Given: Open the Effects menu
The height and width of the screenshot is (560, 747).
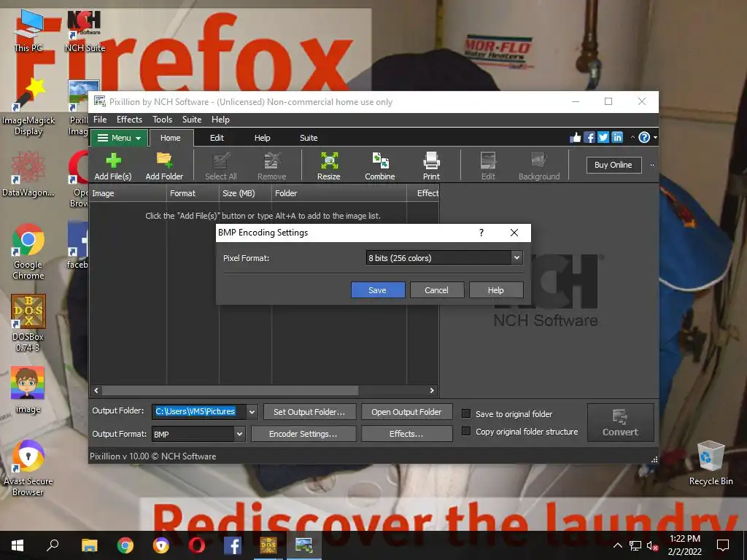Looking at the screenshot, I should [x=130, y=120].
